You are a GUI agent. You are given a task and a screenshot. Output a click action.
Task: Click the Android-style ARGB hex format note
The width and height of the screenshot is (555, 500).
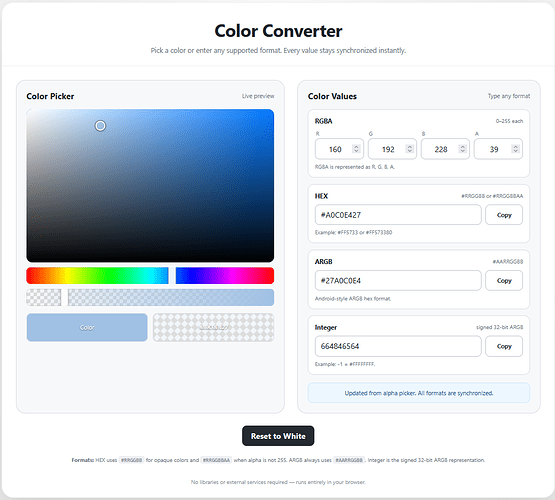point(353,299)
